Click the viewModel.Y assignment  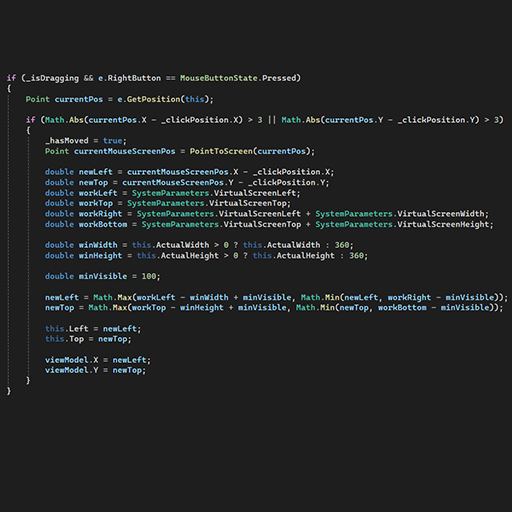[95, 370]
